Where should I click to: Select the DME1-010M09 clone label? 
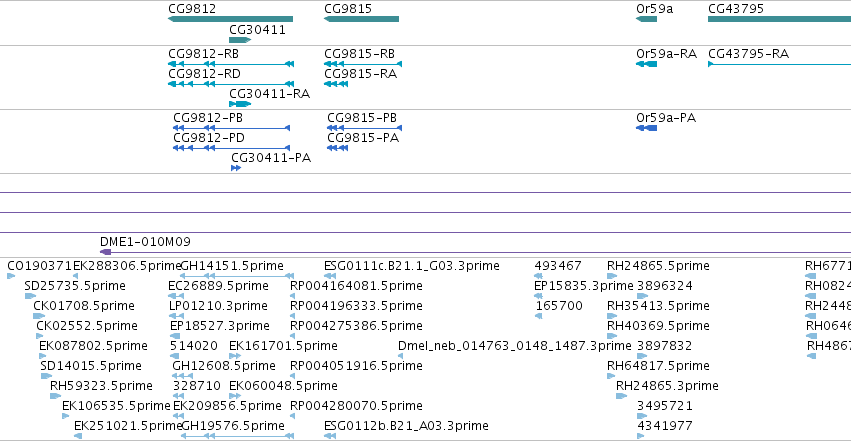[x=145, y=241]
